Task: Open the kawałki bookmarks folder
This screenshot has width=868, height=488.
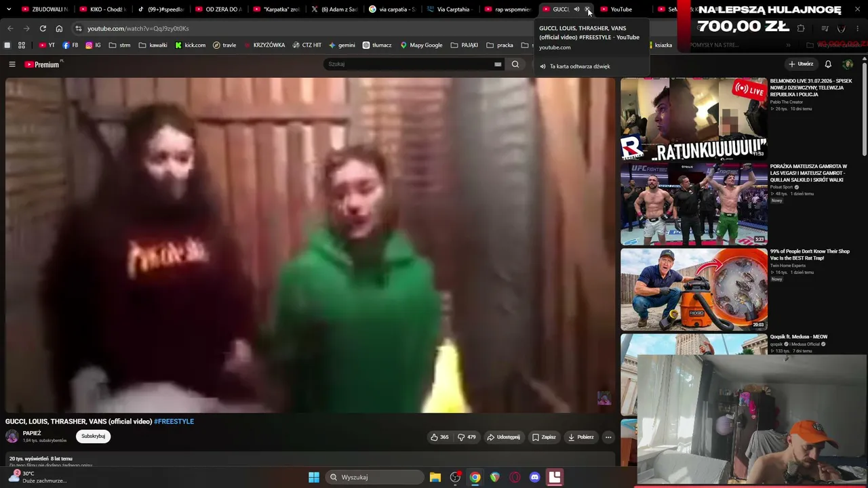Action: [153, 45]
